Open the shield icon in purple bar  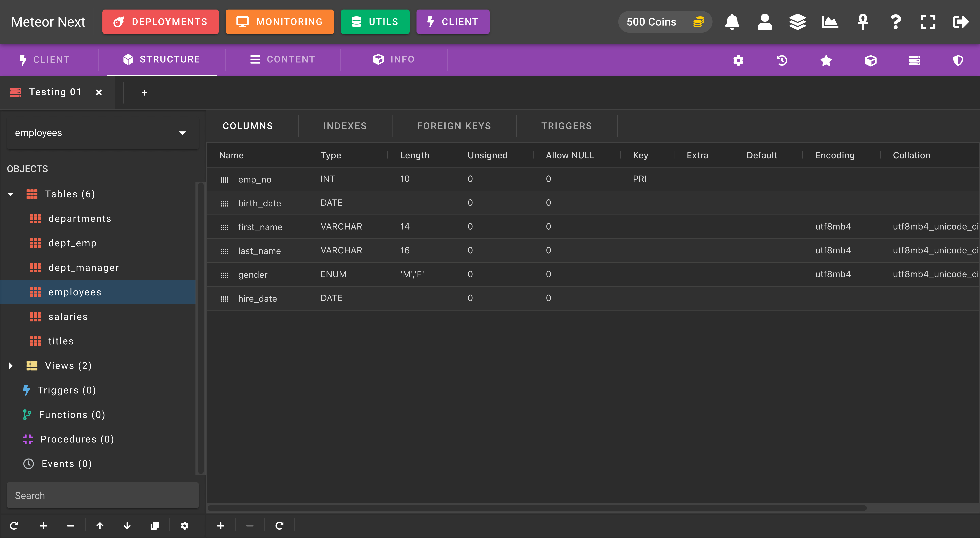[x=958, y=60]
